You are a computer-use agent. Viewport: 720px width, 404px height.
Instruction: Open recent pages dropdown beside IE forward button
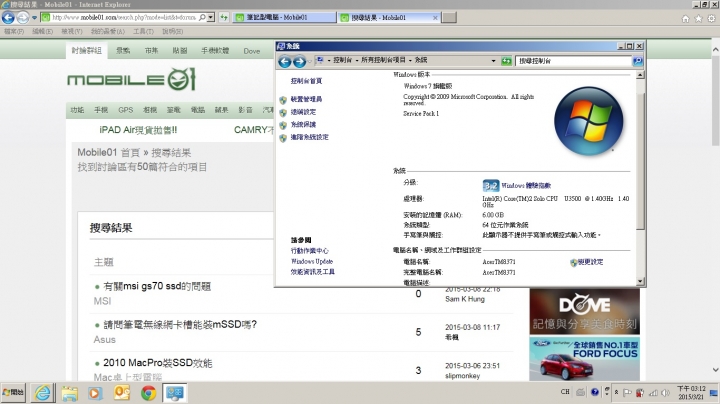(x=34, y=18)
